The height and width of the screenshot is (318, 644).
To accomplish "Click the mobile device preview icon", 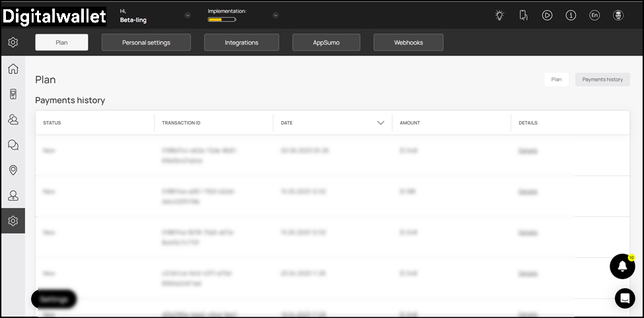I will 523,15.
